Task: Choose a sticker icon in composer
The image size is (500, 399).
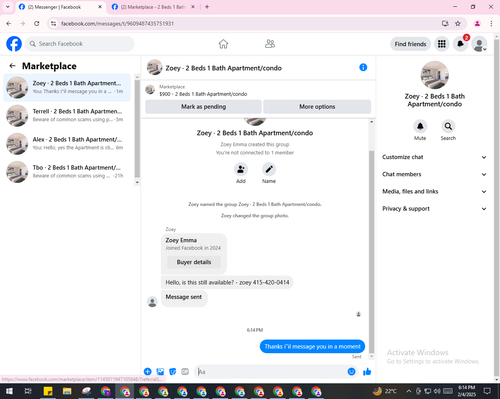Action: [173, 371]
